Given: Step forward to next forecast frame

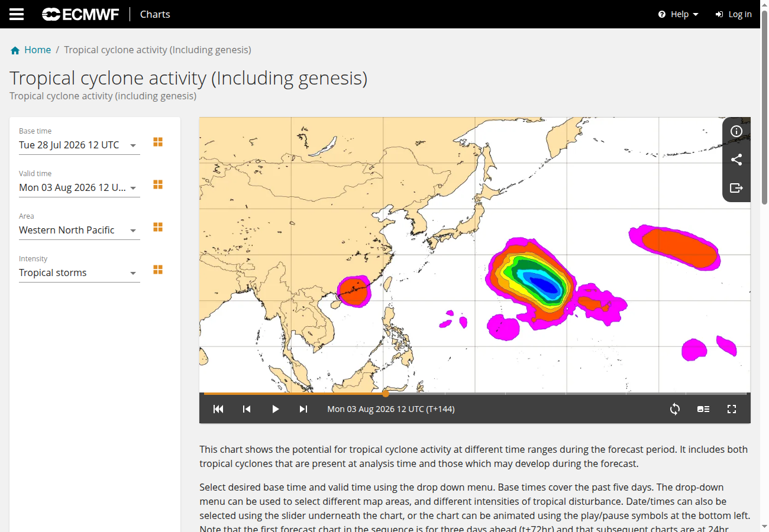Looking at the screenshot, I should (303, 409).
